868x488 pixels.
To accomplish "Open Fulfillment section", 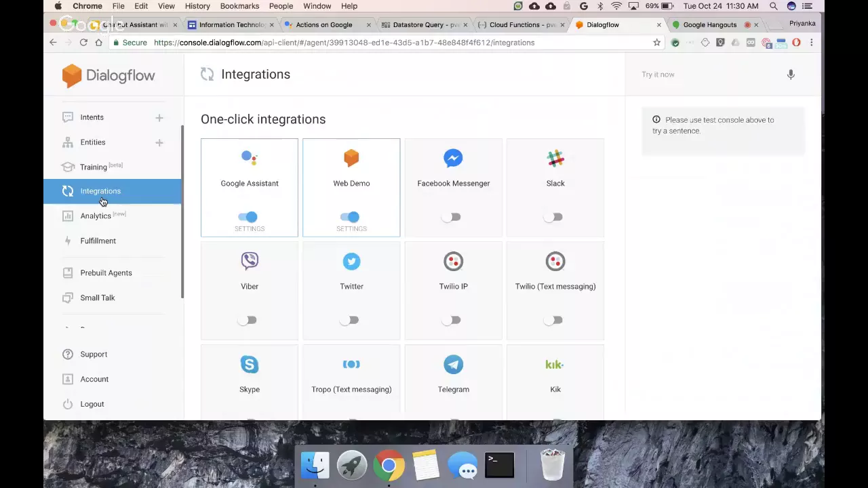I will [x=98, y=241].
